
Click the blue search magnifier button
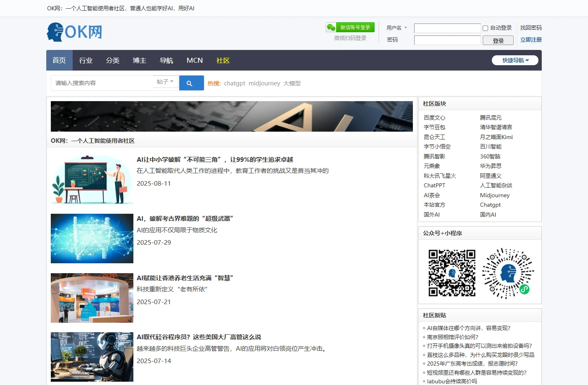click(x=192, y=83)
